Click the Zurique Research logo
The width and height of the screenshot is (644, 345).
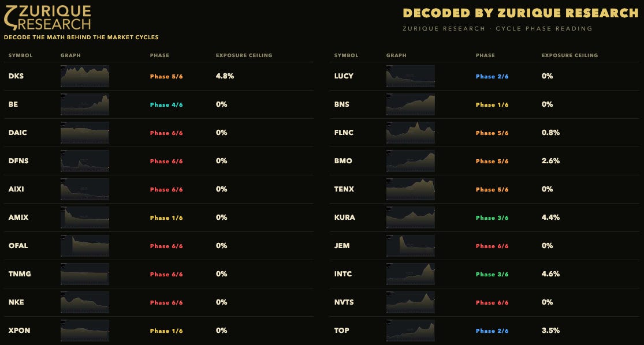(x=47, y=18)
